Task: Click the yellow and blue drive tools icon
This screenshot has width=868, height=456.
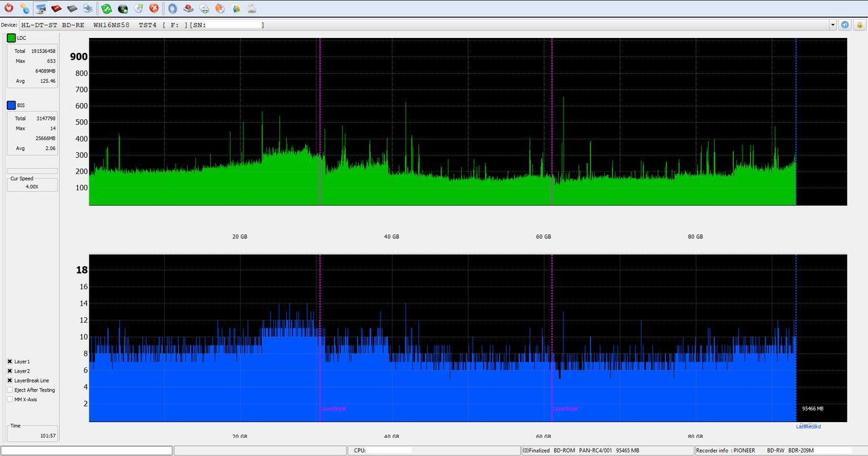Action: coord(24,8)
